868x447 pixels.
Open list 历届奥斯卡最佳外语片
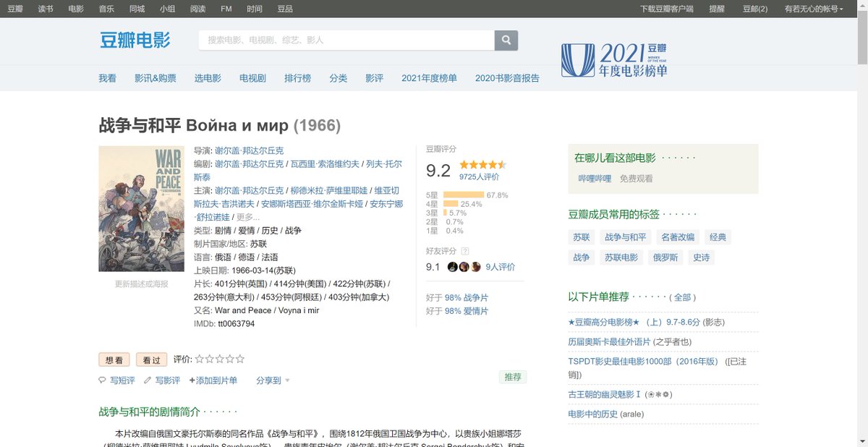pyautogui.click(x=609, y=341)
